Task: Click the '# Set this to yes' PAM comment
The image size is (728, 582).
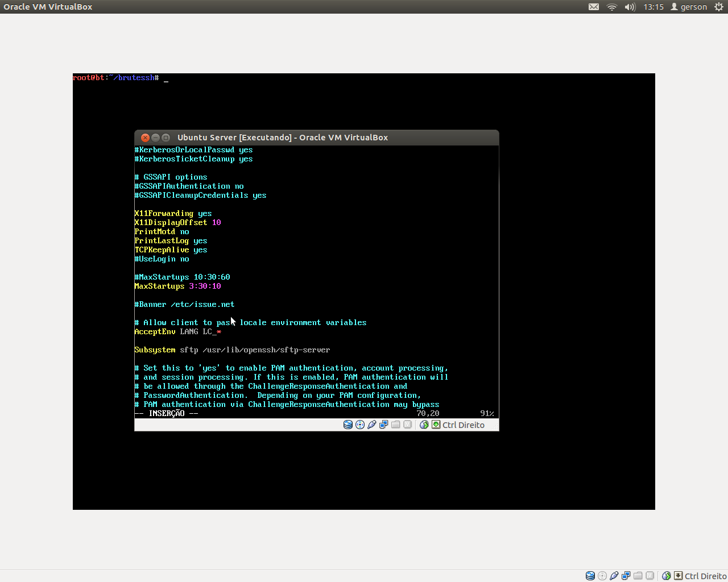Action: click(x=291, y=368)
